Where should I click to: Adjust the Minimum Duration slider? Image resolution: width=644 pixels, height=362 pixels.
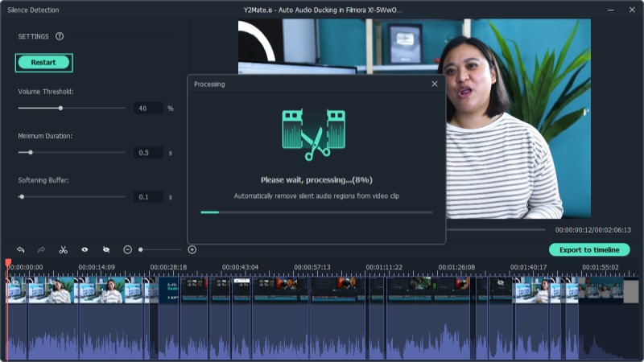click(72, 152)
